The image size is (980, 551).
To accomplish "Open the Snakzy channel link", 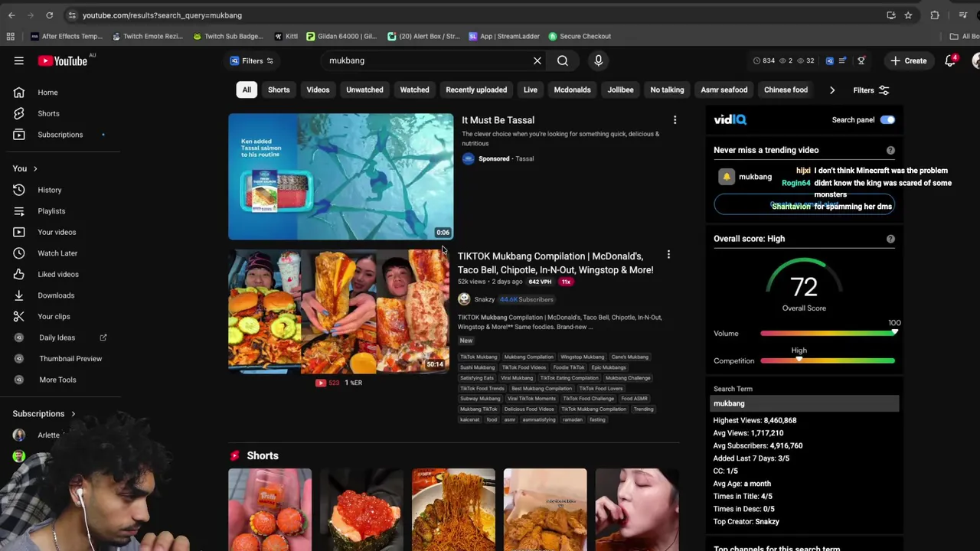I will click(484, 299).
